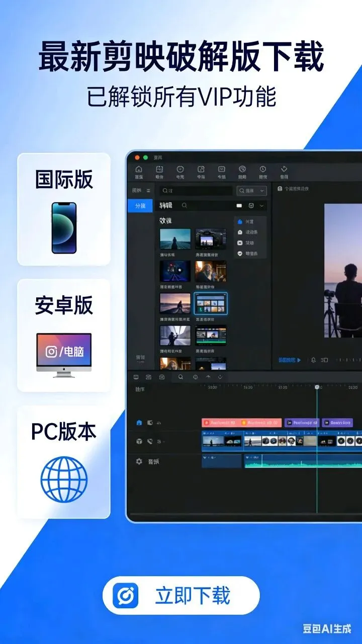Click the blue globe icon under PC版本
362x644 pixels.
coord(64,479)
